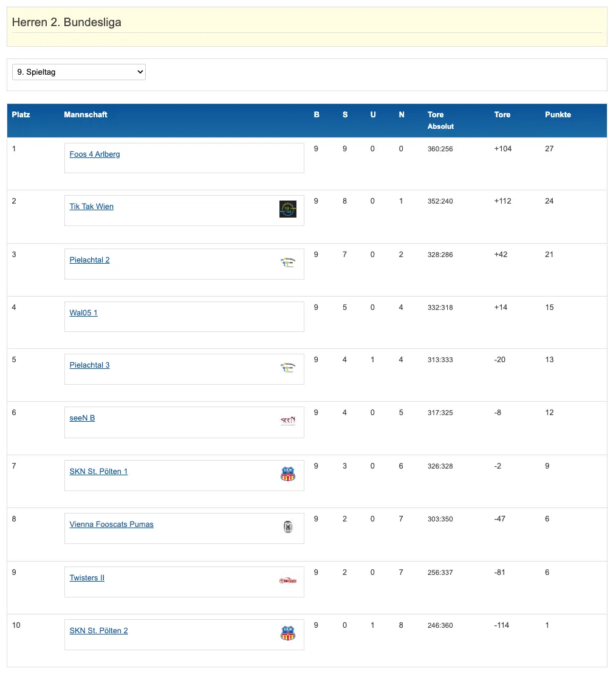Screen dimensions: 616x674
Task: Select the Wal05 1 team link
Action: click(84, 313)
